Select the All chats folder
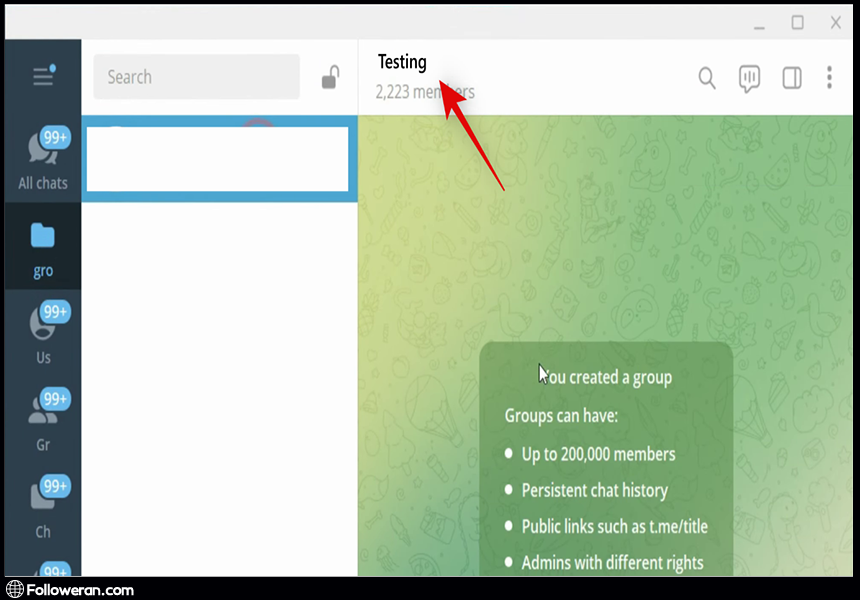The height and width of the screenshot is (600, 860). pyautogui.click(x=43, y=160)
